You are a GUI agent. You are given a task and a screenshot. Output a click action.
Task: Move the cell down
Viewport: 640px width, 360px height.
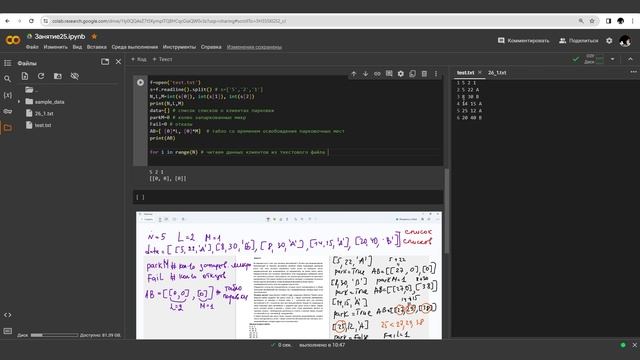365,73
